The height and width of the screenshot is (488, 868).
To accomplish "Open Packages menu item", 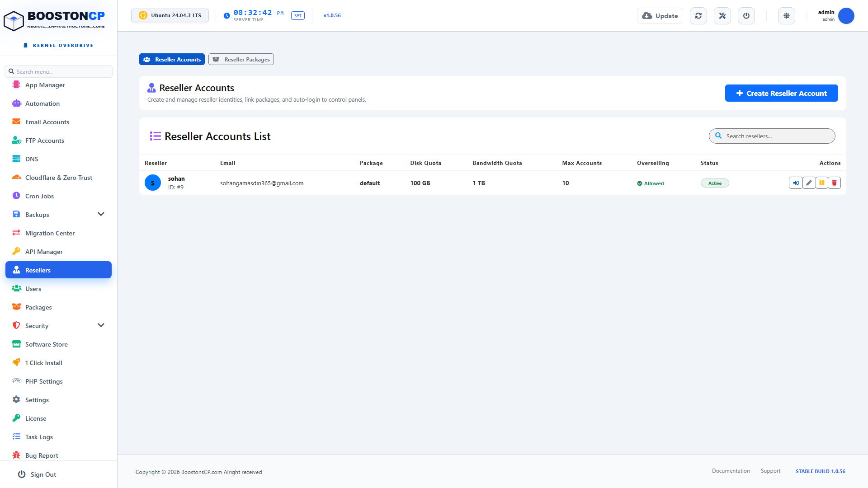I will [58, 307].
